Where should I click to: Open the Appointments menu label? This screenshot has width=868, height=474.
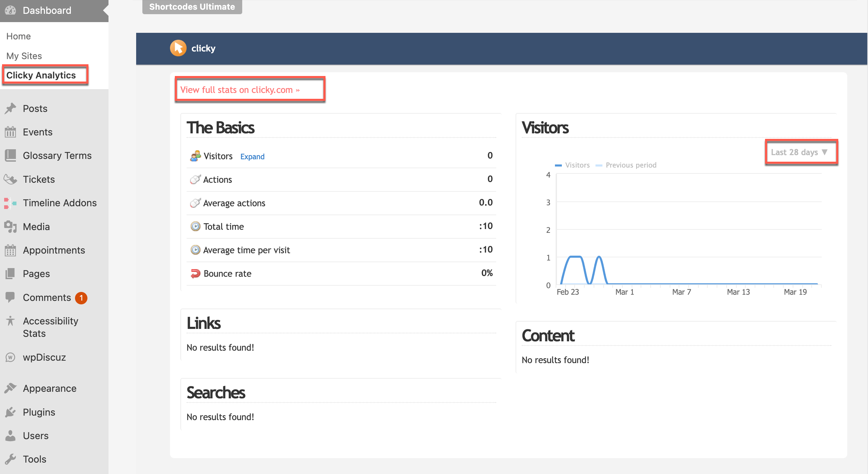coord(54,250)
